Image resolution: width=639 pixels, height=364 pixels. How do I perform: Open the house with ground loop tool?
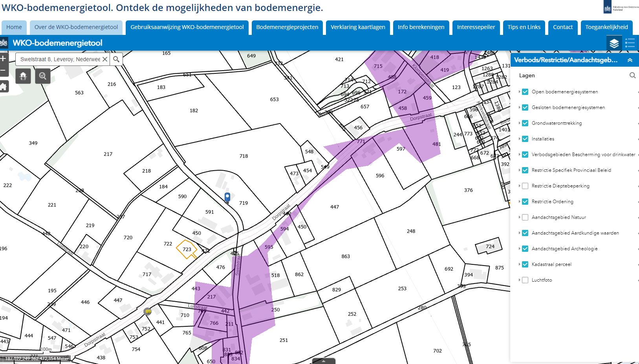pyautogui.click(x=23, y=76)
